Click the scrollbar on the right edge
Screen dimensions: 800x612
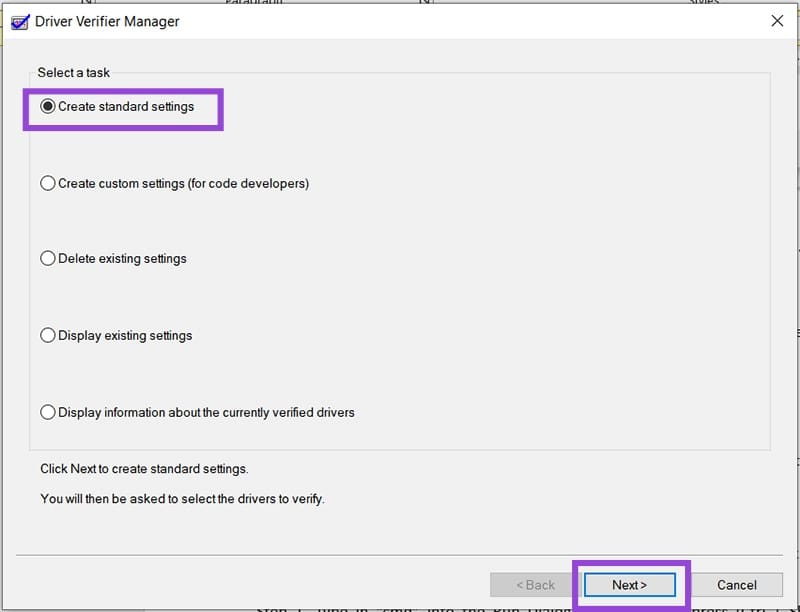coord(794,300)
